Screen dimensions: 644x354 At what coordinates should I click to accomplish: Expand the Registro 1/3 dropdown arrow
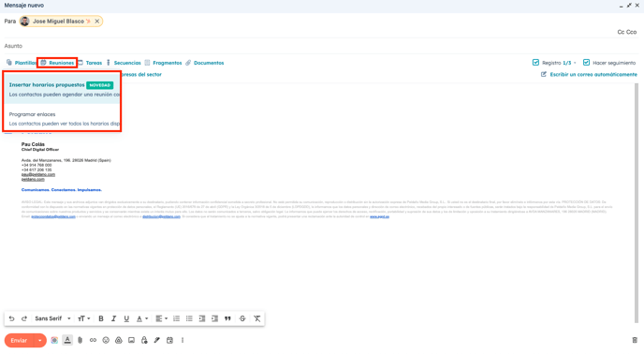[575, 63]
